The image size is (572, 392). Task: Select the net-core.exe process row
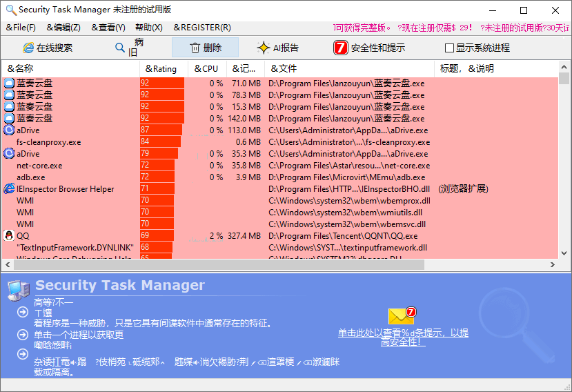click(280, 166)
